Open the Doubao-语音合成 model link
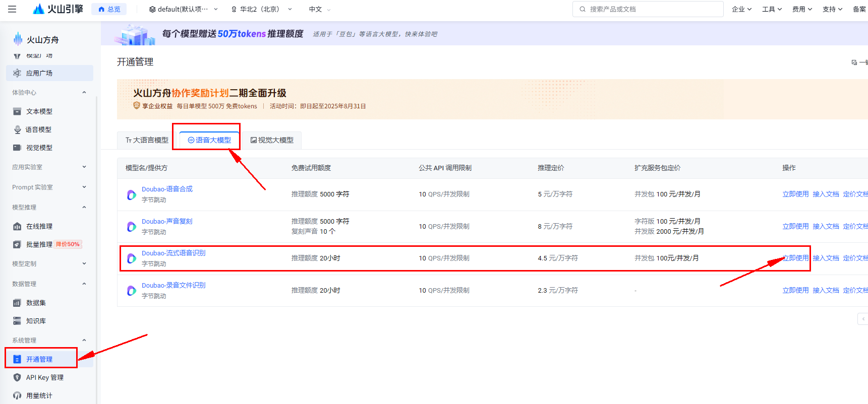Viewport: 868px width, 404px height. click(167, 189)
